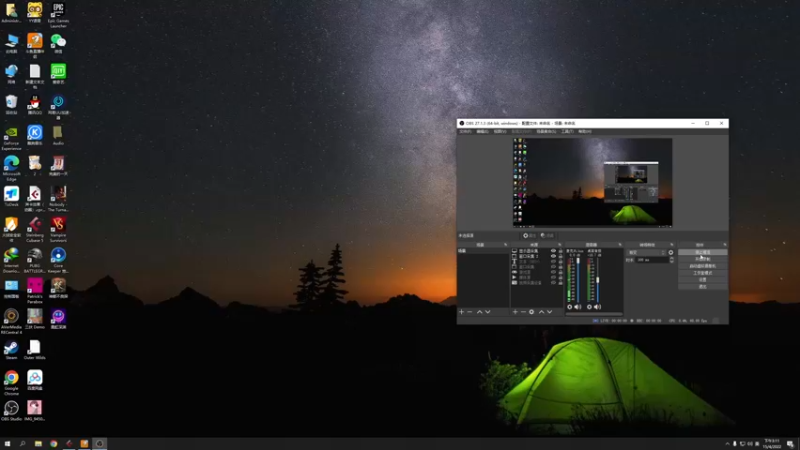
Task: Select Steam desktop shortcut
Action: click(x=11, y=350)
